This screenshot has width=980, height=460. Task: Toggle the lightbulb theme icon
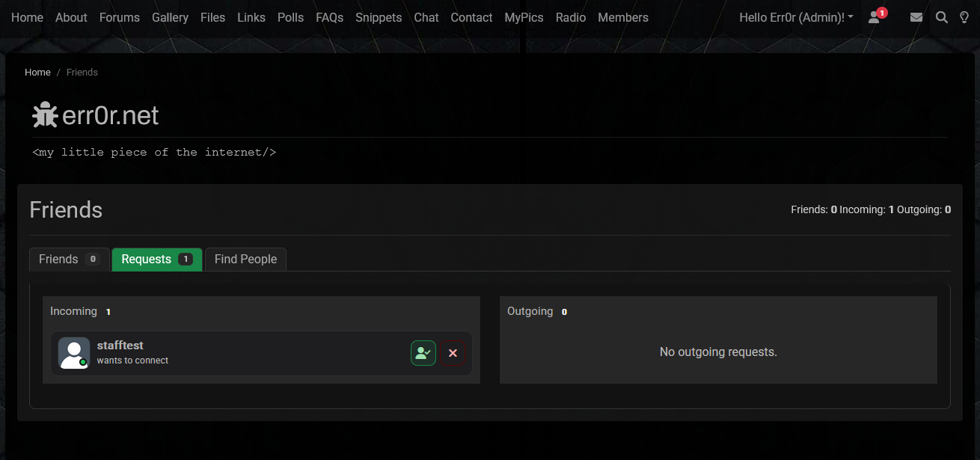click(964, 17)
